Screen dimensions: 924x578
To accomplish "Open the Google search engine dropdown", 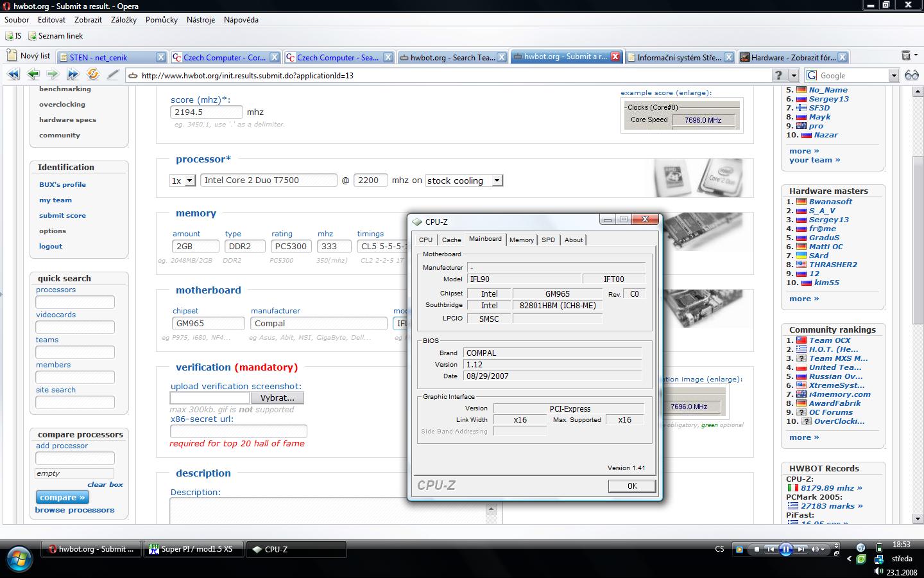I will coord(893,75).
